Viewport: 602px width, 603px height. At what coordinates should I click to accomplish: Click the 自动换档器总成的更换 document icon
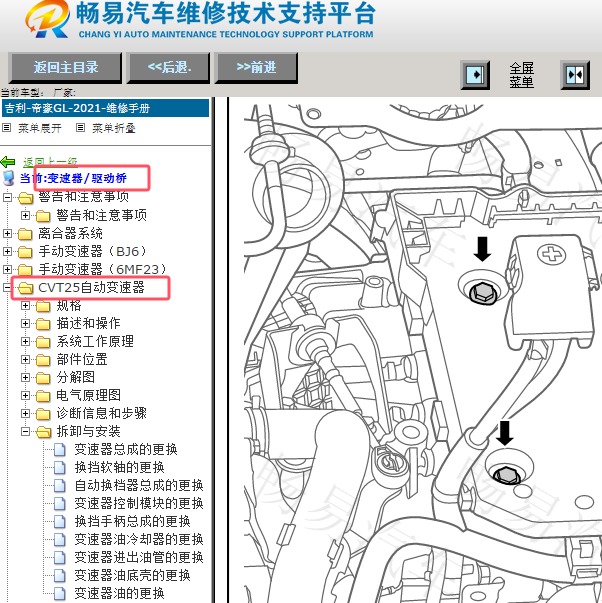pos(60,486)
